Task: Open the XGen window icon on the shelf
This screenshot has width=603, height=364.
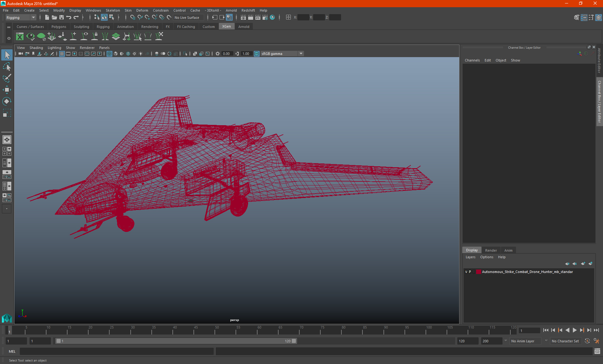Action: click(20, 36)
